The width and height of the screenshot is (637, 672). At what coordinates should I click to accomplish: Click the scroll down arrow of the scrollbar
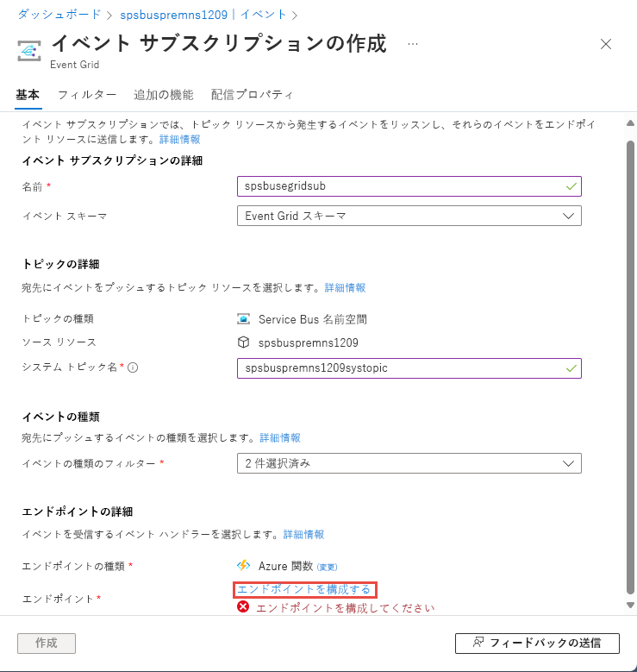(630, 605)
